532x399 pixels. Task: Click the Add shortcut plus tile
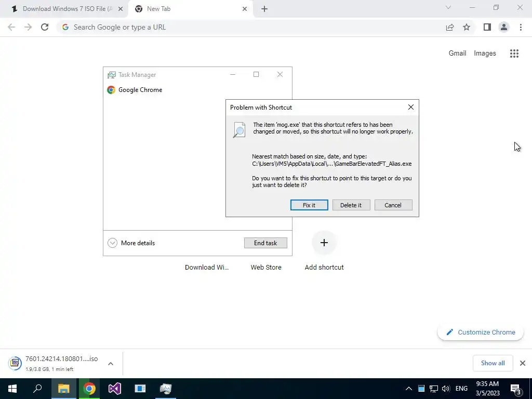(324, 243)
